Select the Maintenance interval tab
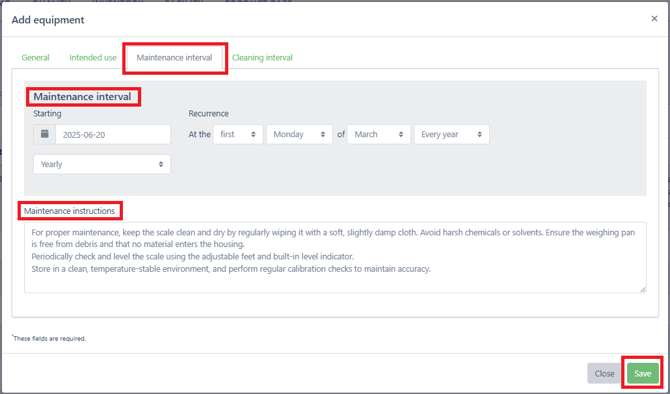Image resolution: width=670 pixels, height=394 pixels. click(174, 58)
